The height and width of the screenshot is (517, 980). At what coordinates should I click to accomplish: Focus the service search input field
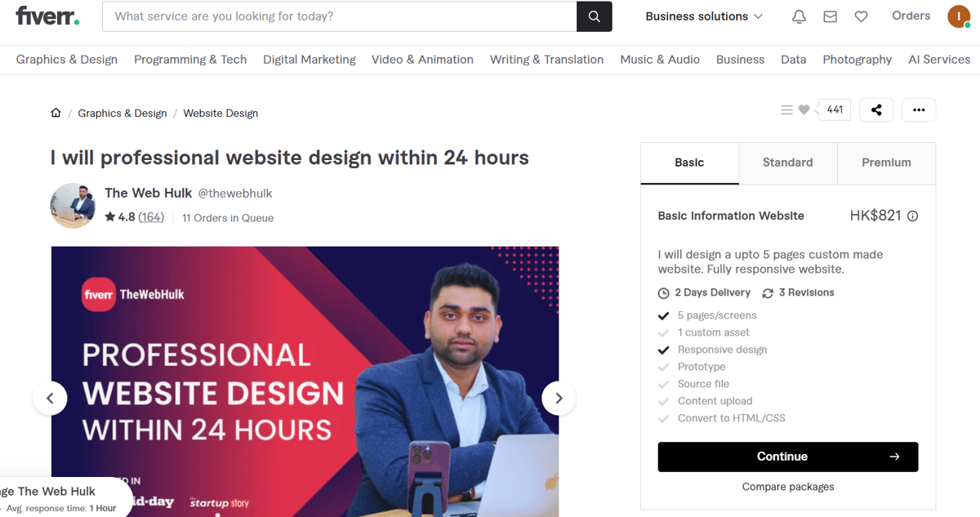click(340, 16)
